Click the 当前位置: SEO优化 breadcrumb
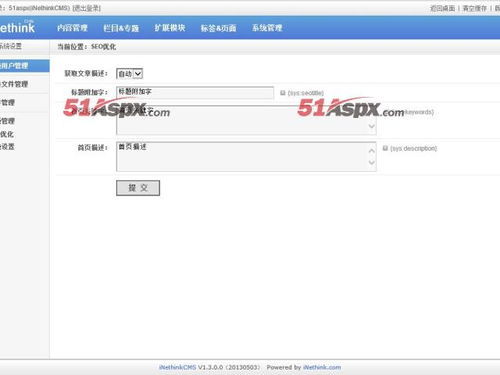 (x=87, y=47)
